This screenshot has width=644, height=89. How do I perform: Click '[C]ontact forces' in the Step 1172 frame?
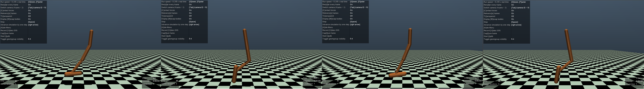329,10
